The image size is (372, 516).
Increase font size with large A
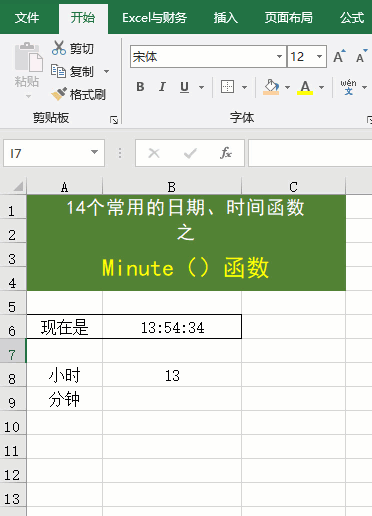(339, 57)
